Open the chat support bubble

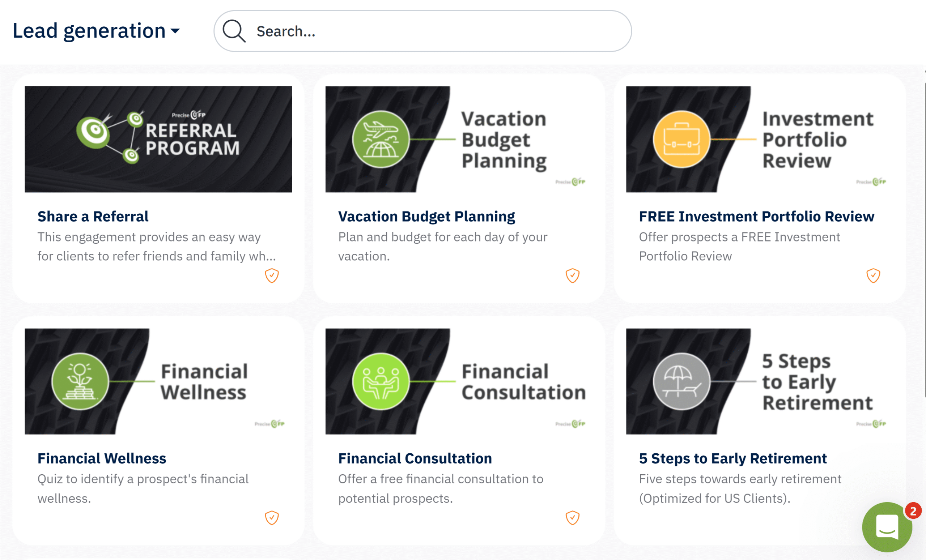point(886,527)
